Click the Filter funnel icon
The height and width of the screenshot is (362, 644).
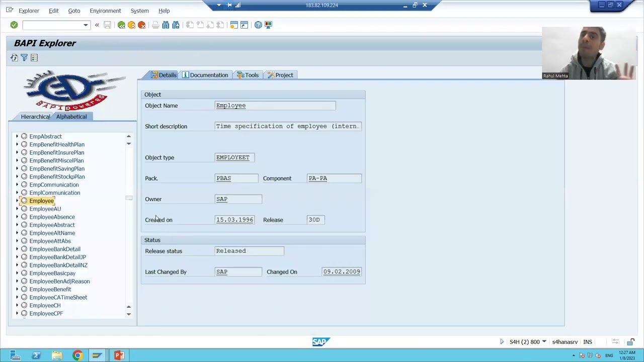(24, 58)
